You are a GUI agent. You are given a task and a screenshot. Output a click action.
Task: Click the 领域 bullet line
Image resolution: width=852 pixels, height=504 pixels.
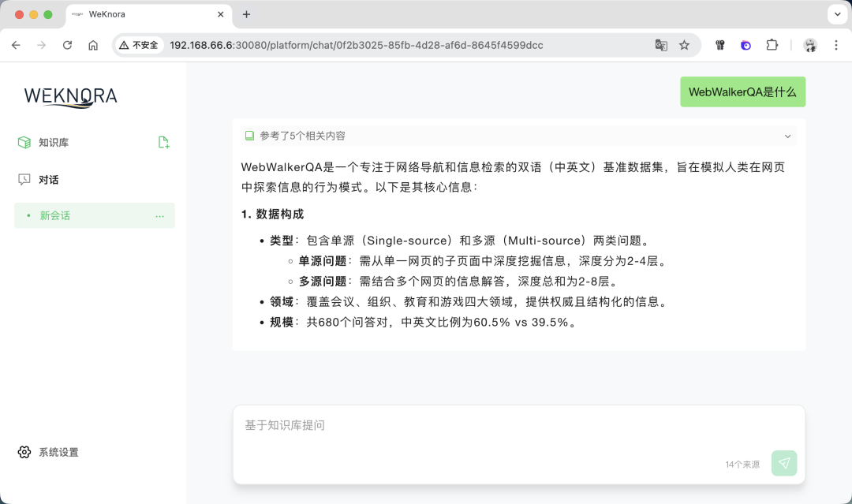pyautogui.click(x=469, y=302)
